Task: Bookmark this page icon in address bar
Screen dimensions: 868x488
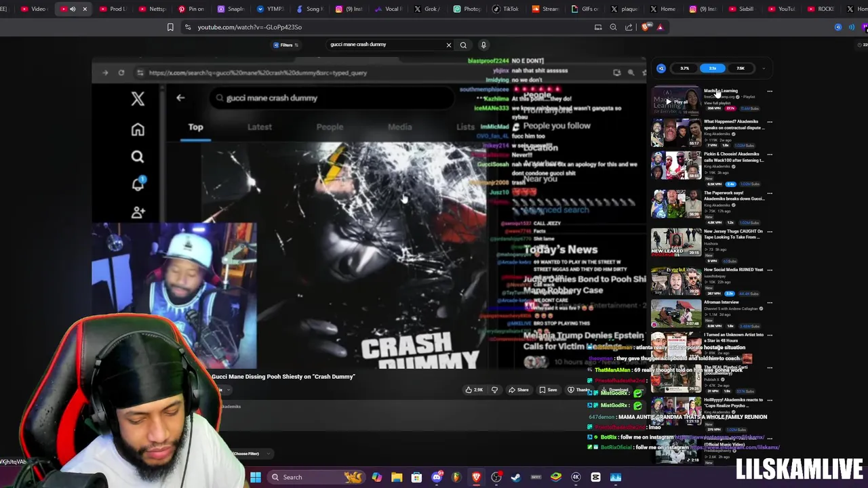Action: tap(170, 27)
